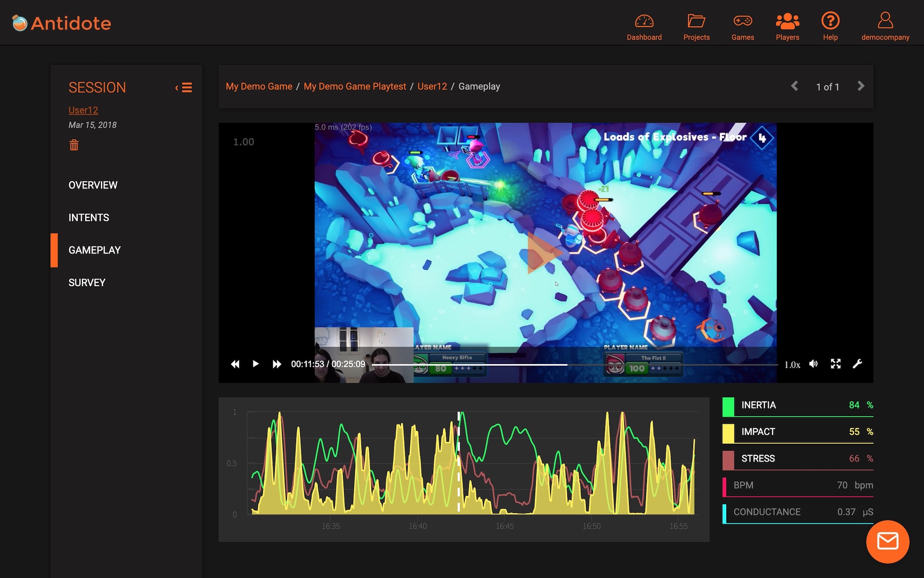Select the Gameplay menu item

click(94, 250)
